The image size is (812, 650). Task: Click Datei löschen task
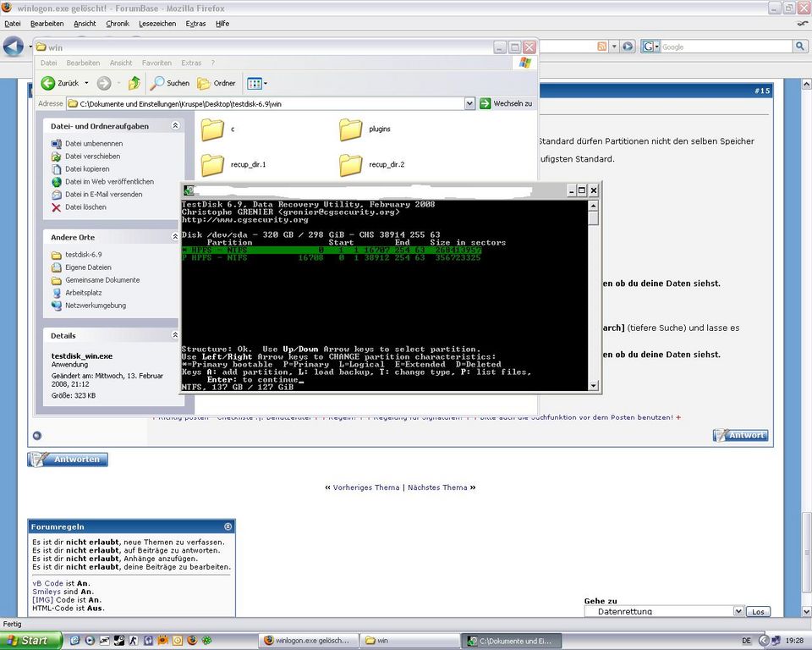79,207
